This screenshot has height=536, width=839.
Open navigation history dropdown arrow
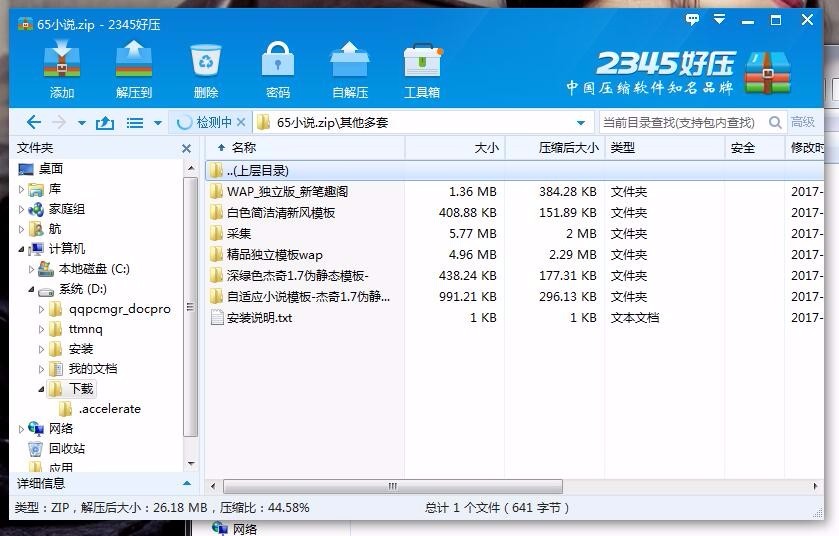click(x=82, y=123)
